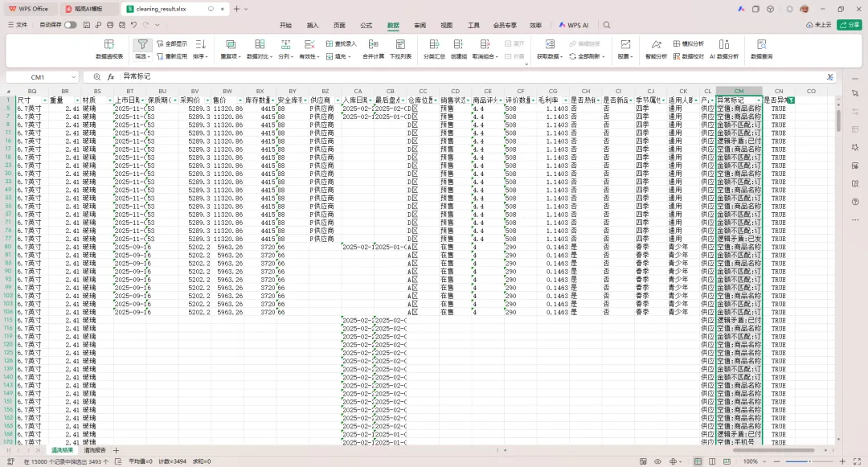Open the 数据对比 data compare tool
Viewport: 868px width, 467px height.
point(259,49)
